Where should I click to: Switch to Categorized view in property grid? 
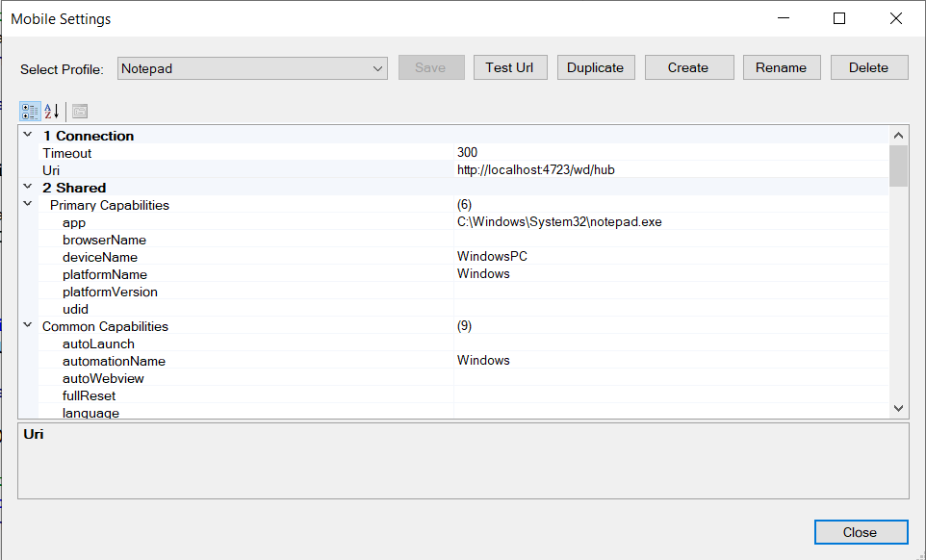(30, 111)
